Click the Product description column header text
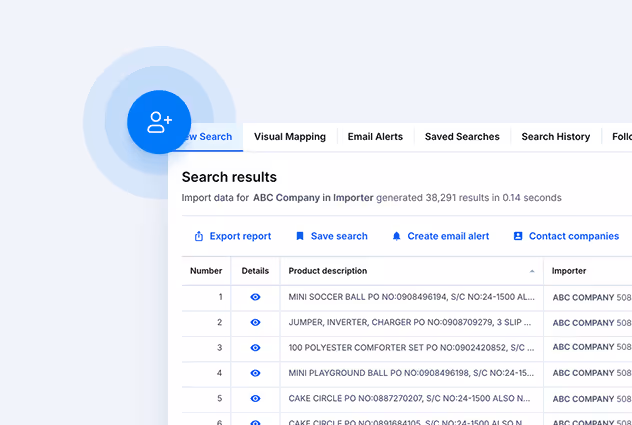Viewport: 632px width, 425px height. [328, 271]
